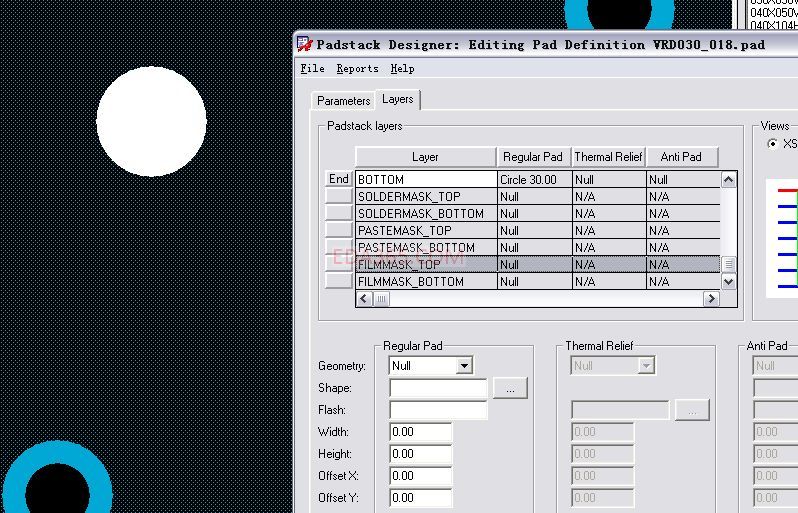Select the BOTTOM layer row

point(537,179)
